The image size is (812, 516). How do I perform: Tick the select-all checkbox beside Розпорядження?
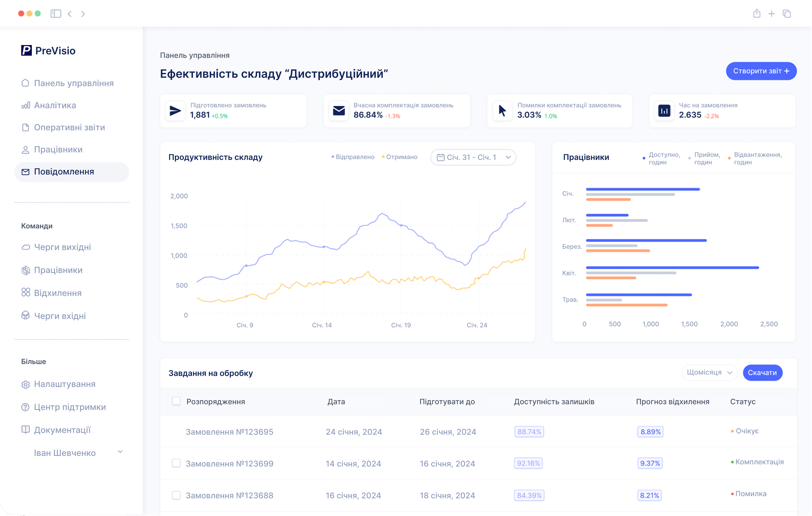tap(176, 401)
